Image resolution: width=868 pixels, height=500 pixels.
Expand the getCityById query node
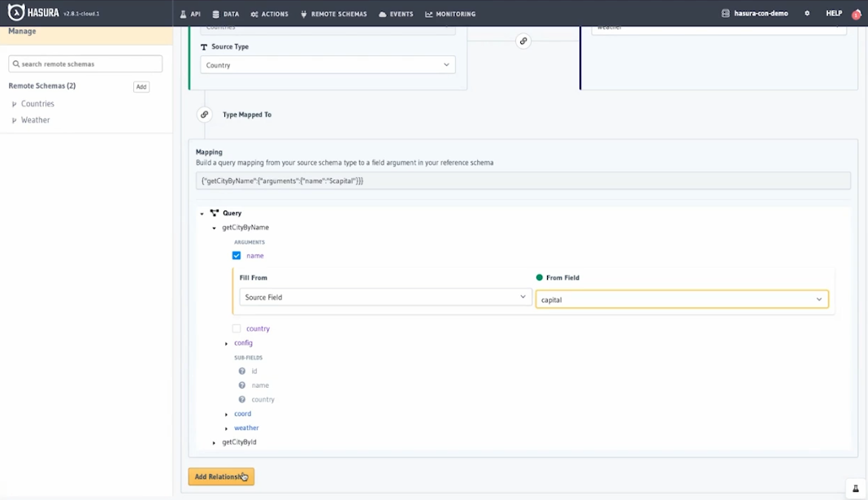pos(215,443)
